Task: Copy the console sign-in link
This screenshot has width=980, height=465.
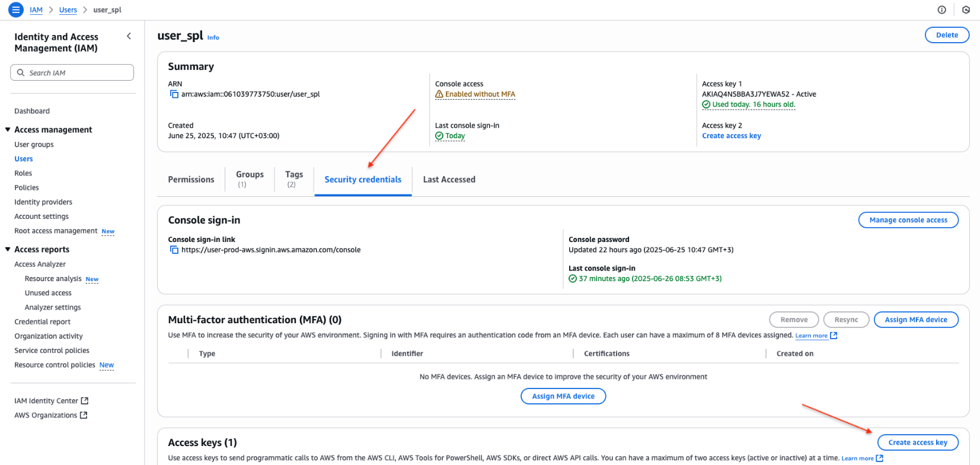Action: click(x=174, y=250)
